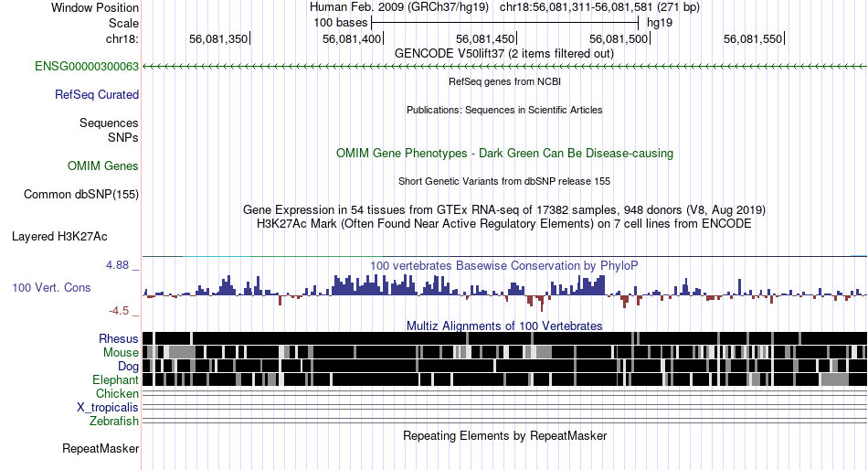This screenshot has height=470, width=868.
Task: Open the Layered H3K27Ac track label
Action: point(59,237)
